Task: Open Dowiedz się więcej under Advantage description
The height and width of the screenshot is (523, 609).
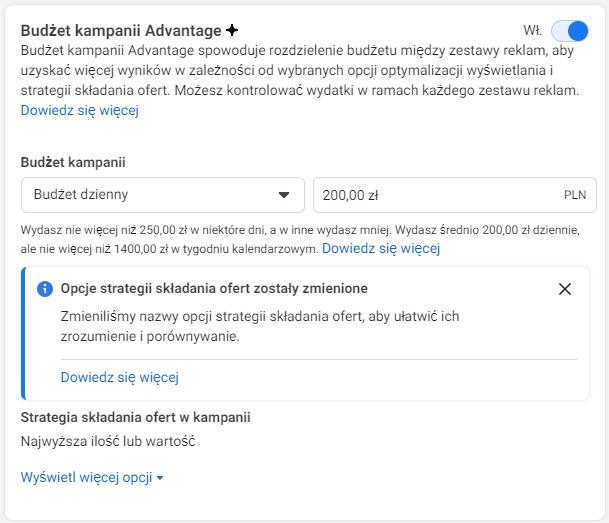Action: 79,110
